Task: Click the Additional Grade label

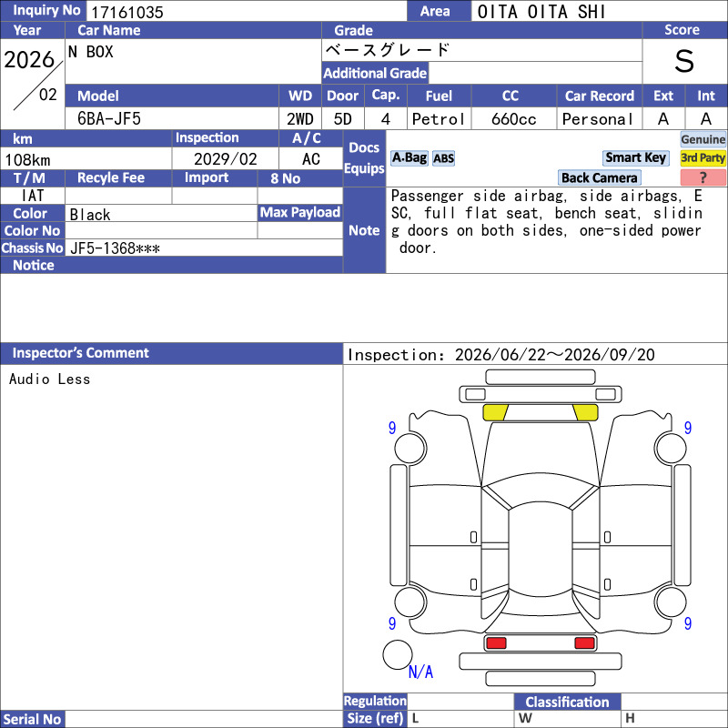Action: pyautogui.click(x=375, y=73)
